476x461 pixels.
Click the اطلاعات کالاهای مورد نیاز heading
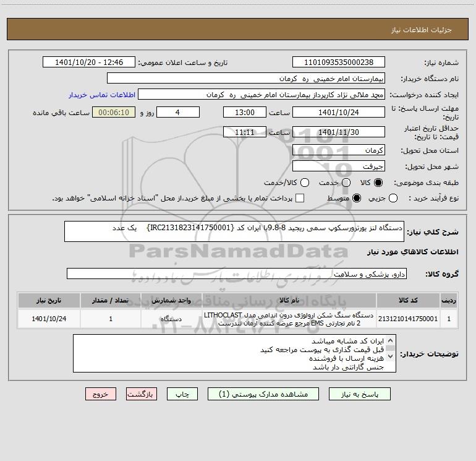coord(413,252)
